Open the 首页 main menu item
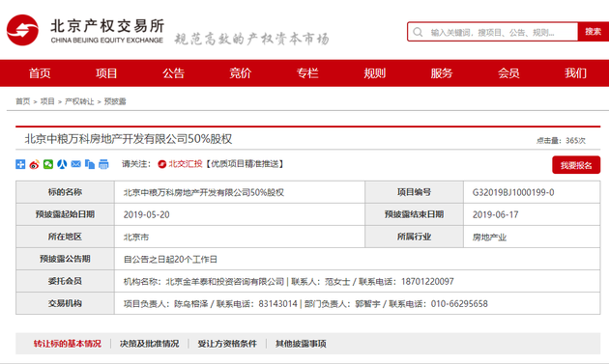Viewport: 609px width, 364px height. pyautogui.click(x=40, y=73)
